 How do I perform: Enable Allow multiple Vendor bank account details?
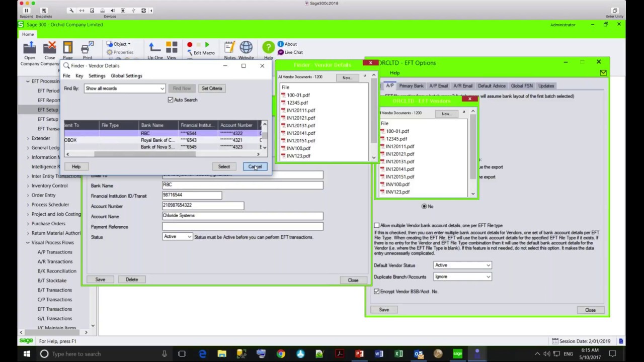tap(377, 226)
